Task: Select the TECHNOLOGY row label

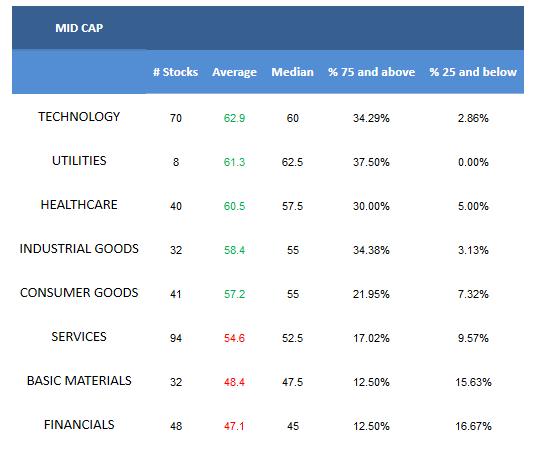Action: tap(79, 117)
